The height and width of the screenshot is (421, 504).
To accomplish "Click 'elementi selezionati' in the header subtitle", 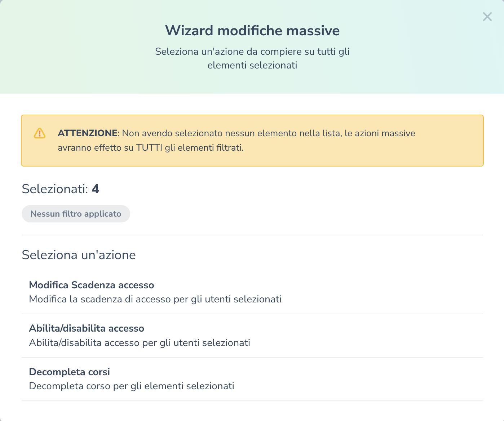I will [x=252, y=65].
